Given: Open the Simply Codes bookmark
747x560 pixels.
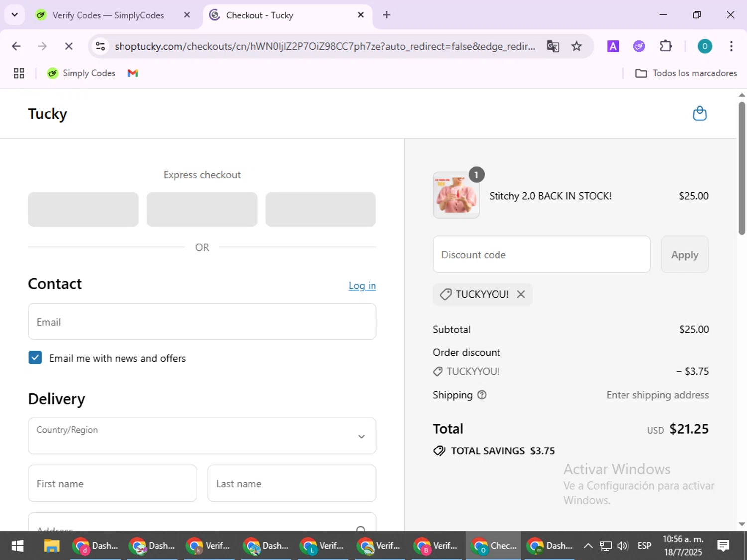Looking at the screenshot, I should 81,73.
